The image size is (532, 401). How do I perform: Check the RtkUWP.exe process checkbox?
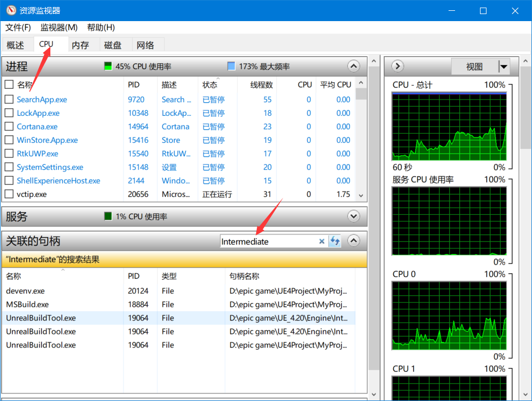coord(9,154)
